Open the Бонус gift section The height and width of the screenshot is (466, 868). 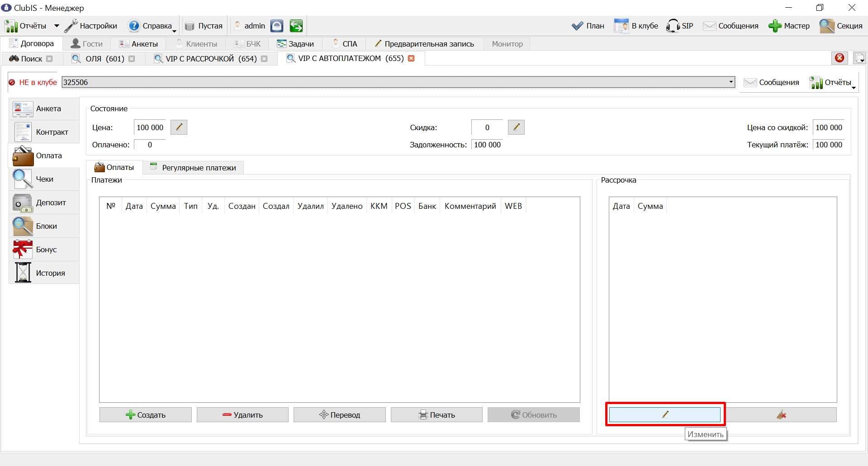(44, 249)
